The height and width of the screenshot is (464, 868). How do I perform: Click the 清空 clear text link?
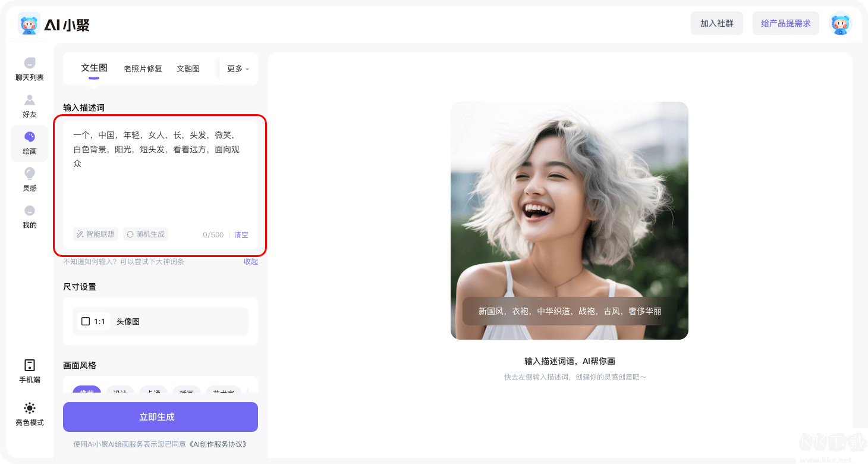tap(241, 234)
